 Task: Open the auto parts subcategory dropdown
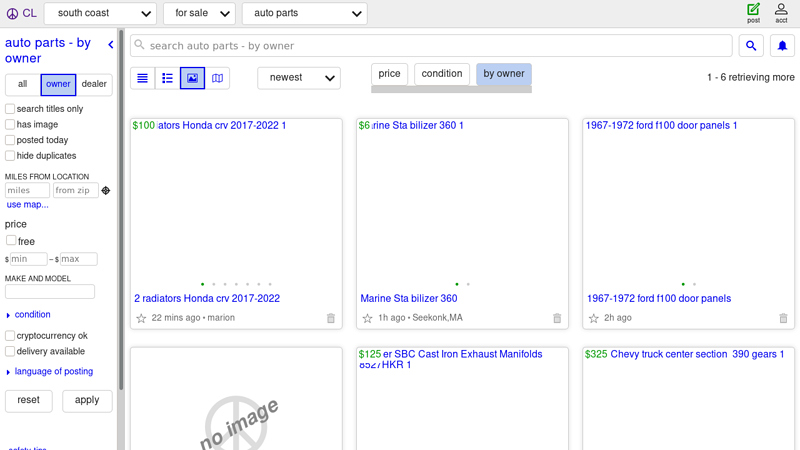(305, 13)
